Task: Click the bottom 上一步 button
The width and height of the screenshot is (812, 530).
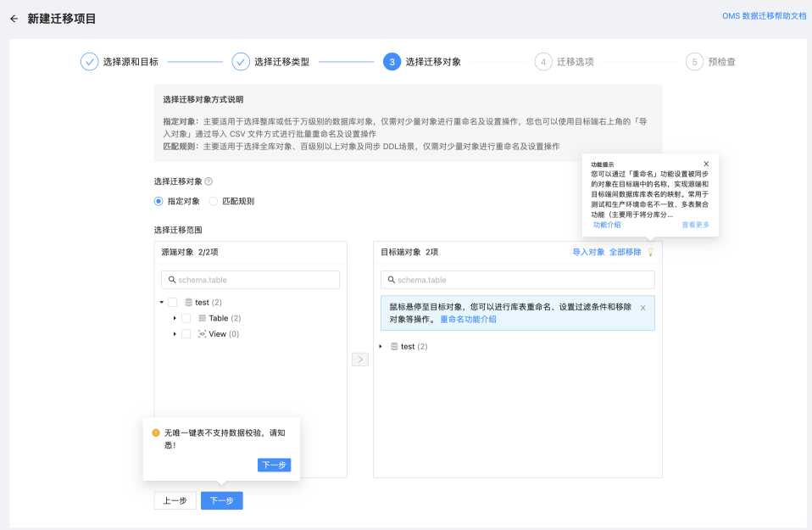Action: [175, 500]
